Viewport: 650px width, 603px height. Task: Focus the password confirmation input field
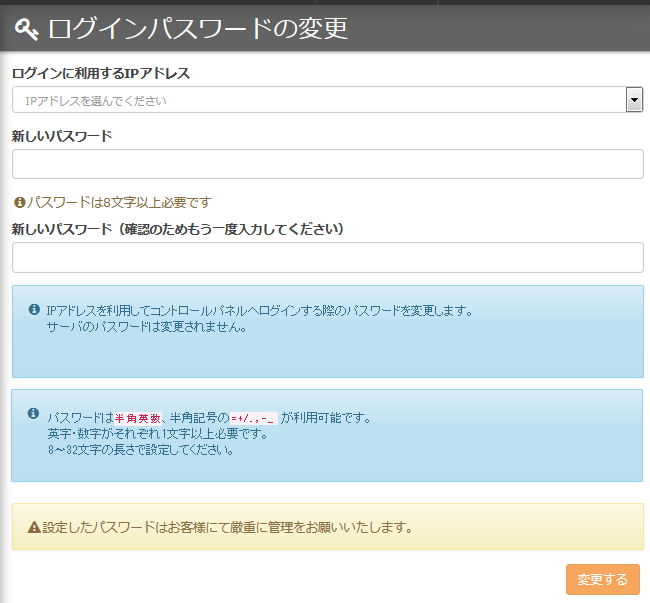[327, 257]
